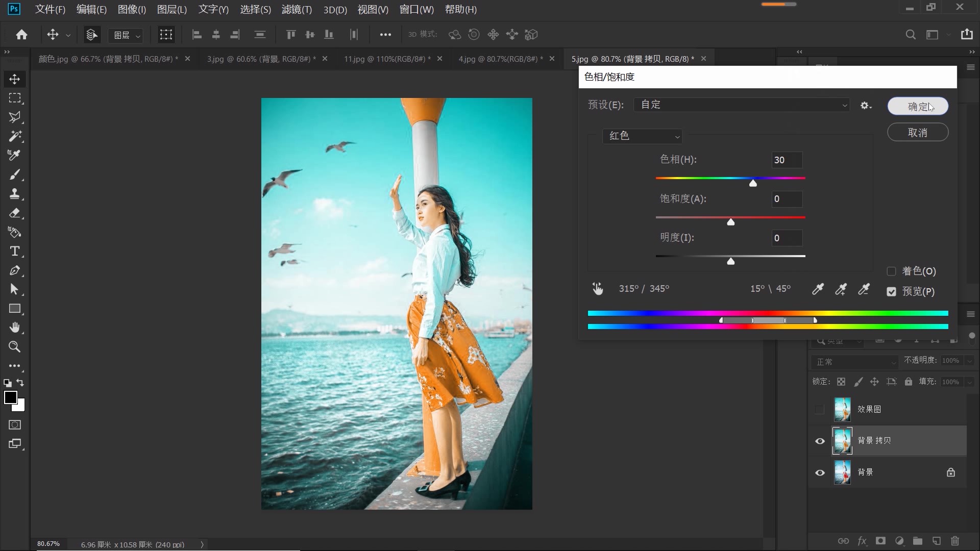980x551 pixels.
Task: Select the Move tool
Action: point(15,79)
